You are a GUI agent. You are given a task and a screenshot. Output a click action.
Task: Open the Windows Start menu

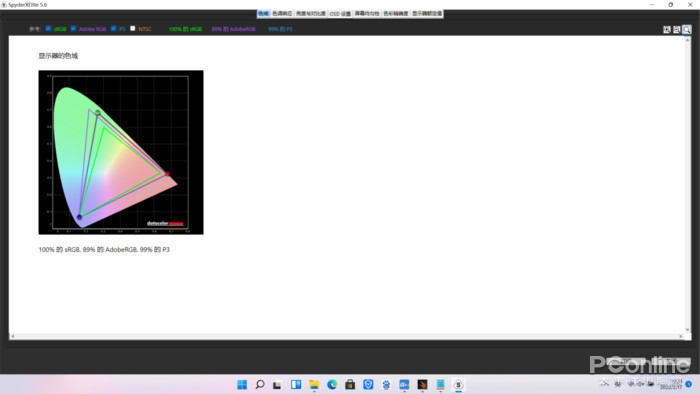click(x=242, y=385)
